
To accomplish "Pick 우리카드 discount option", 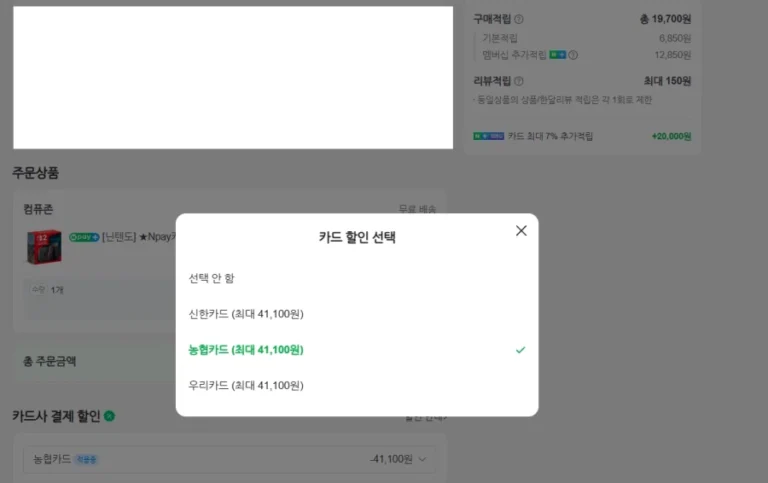I will pos(246,385).
